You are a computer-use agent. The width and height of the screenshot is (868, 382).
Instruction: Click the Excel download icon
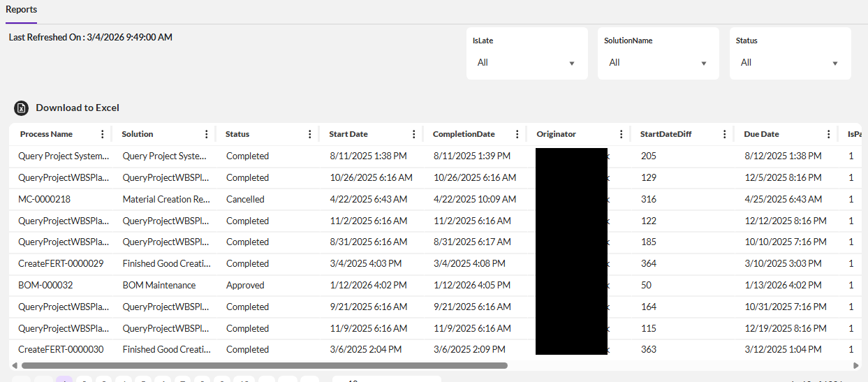pos(22,108)
